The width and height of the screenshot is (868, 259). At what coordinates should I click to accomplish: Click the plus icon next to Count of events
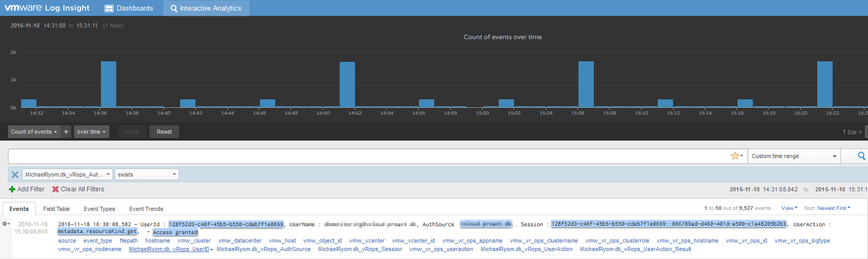[x=66, y=132]
